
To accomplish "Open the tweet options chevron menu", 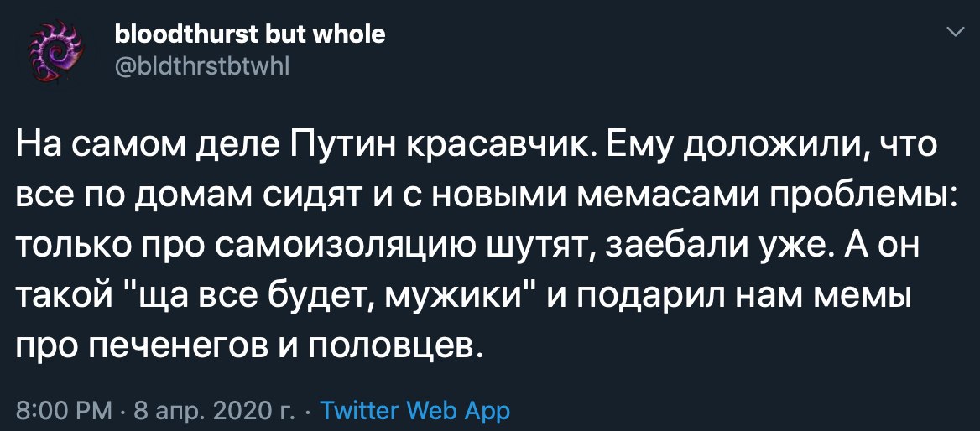I will pos(954,33).
